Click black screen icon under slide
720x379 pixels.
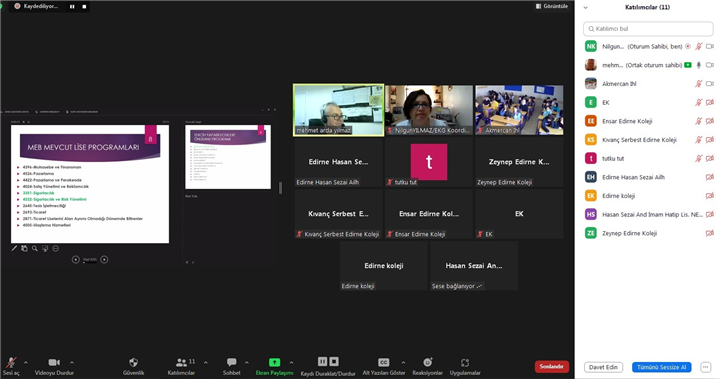45,249
